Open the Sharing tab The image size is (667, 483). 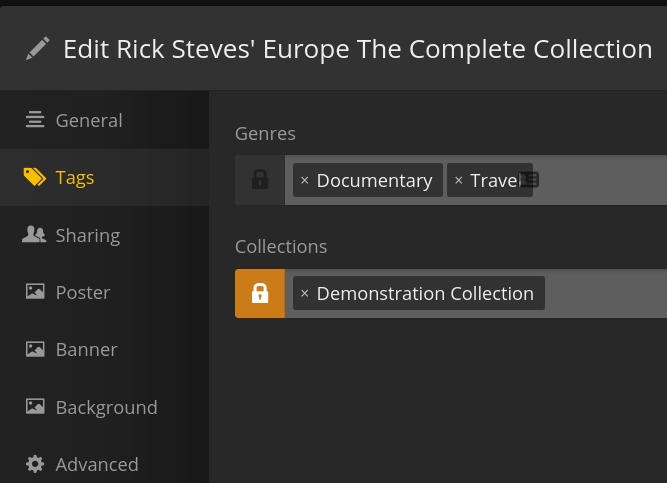click(x=87, y=235)
